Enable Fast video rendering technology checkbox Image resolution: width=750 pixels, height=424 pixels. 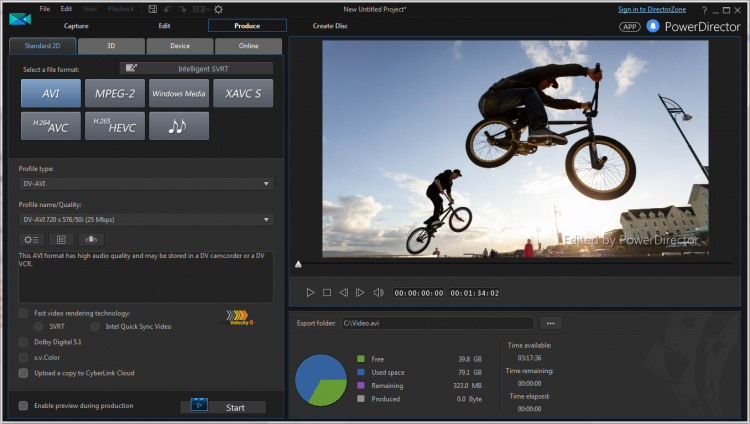(24, 313)
